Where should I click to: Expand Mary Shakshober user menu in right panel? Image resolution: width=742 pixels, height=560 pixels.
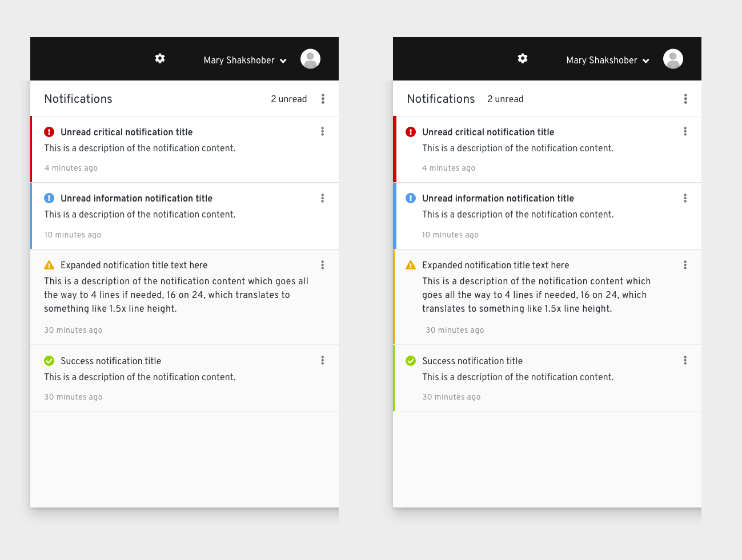[608, 60]
